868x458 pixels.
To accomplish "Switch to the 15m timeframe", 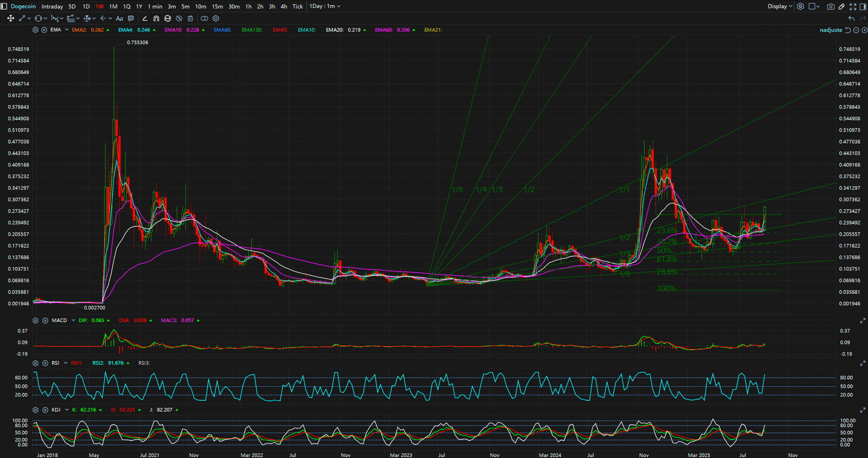I will pyautogui.click(x=217, y=7).
